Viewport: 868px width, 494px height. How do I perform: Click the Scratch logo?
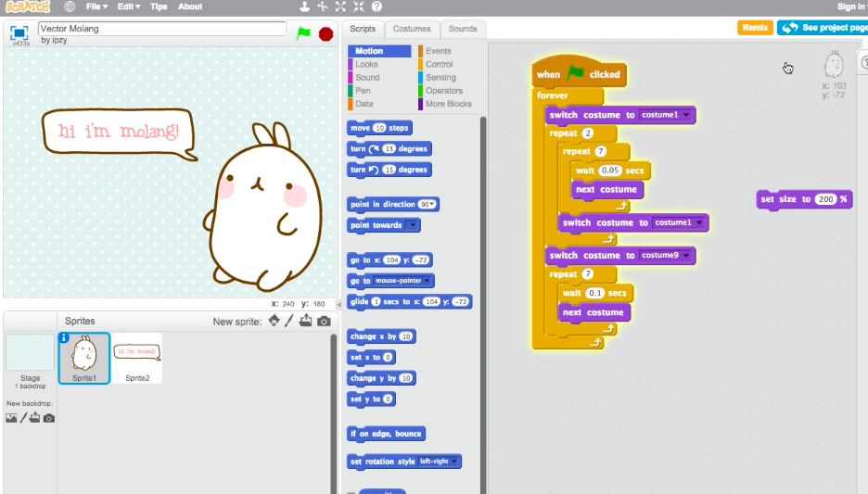[27, 6]
